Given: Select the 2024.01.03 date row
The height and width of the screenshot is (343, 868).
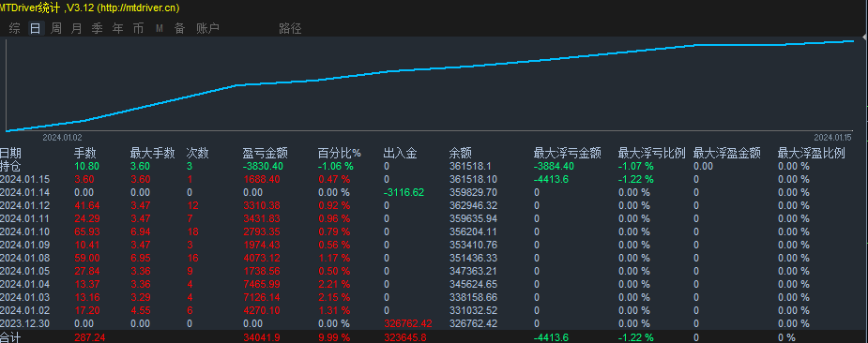Looking at the screenshot, I should (25, 297).
